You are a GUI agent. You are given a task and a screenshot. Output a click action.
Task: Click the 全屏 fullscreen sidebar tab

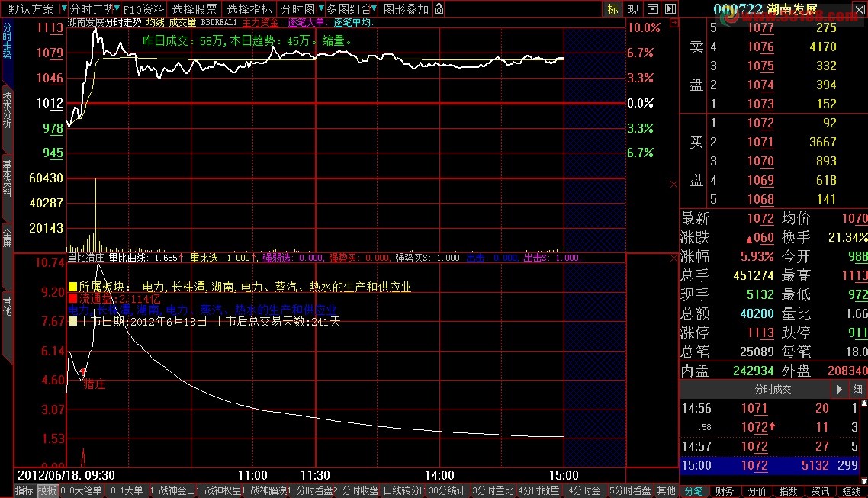7,237
